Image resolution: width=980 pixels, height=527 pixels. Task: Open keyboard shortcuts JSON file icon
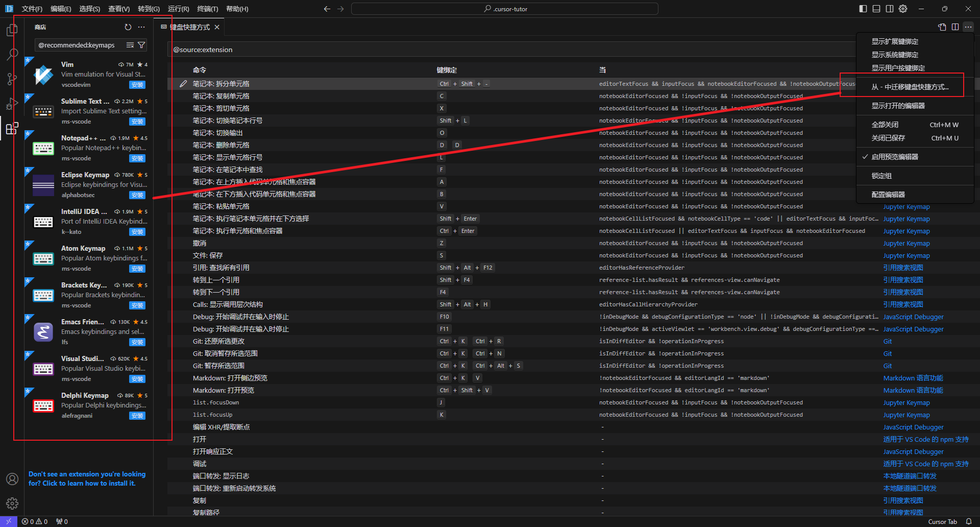[942, 27]
